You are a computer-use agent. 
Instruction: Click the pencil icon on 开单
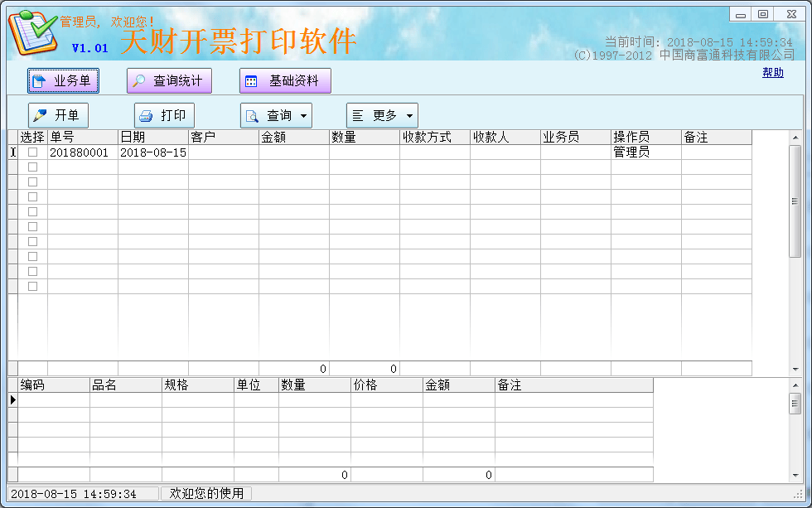point(41,116)
